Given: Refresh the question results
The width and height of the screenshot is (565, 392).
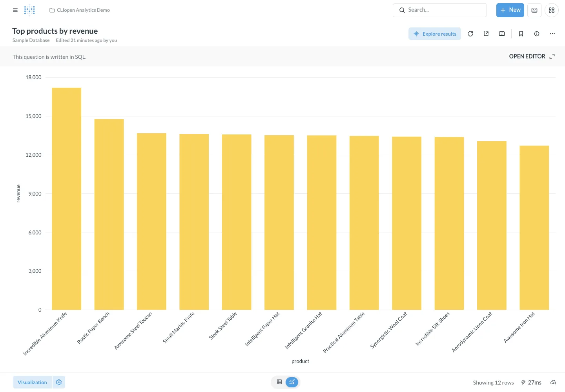Looking at the screenshot, I should 470,34.
